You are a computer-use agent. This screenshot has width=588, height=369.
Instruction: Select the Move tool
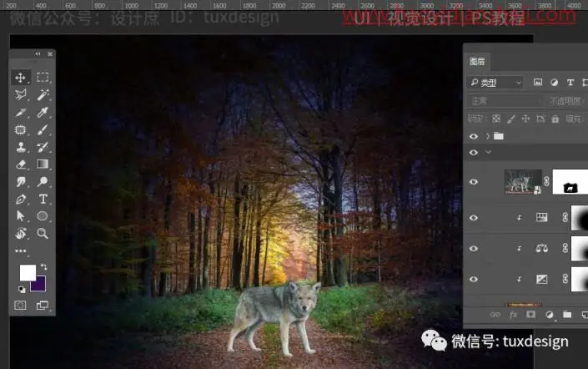pos(21,78)
